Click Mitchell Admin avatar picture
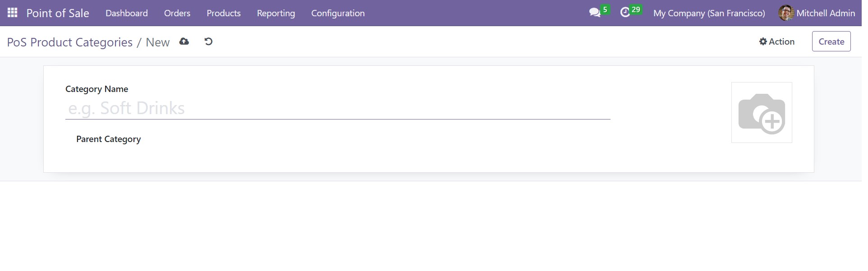This screenshot has width=868, height=271. click(x=786, y=13)
